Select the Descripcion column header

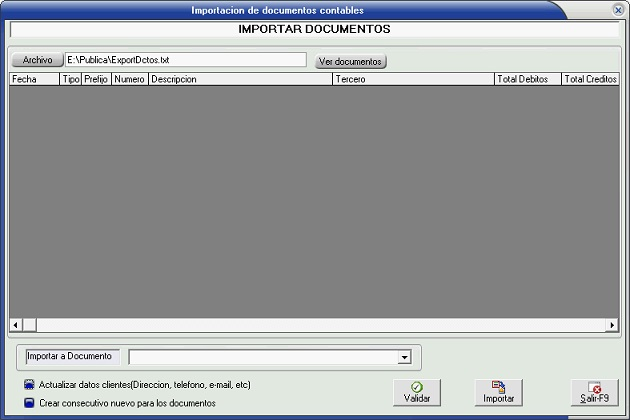point(240,79)
